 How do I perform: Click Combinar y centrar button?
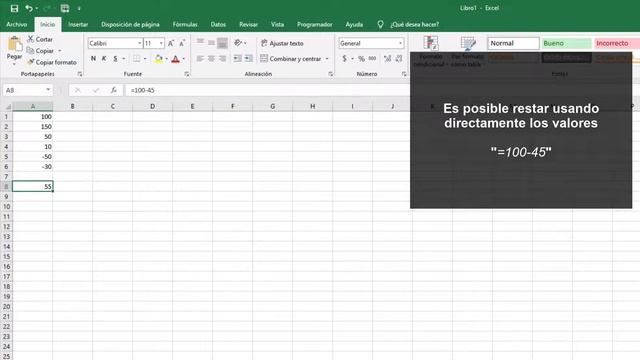tap(291, 59)
